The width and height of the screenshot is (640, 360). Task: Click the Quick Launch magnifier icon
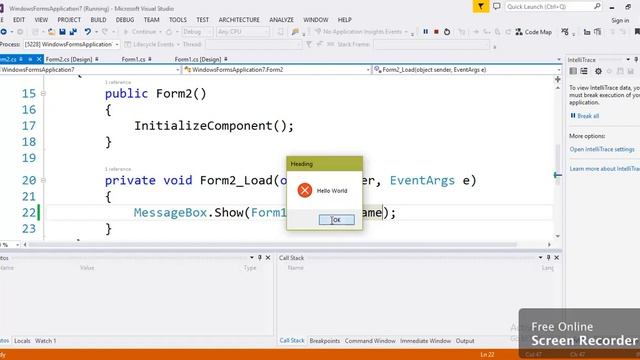[x=597, y=7]
